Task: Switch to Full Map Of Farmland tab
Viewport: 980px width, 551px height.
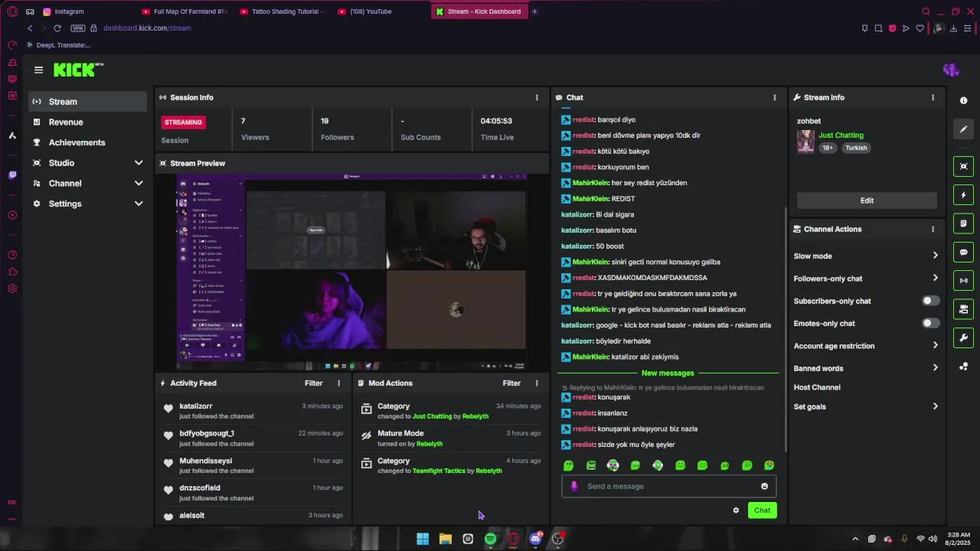Action: (184, 11)
